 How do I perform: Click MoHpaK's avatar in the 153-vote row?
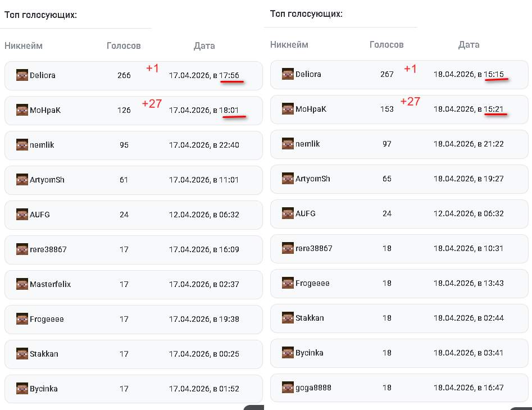(x=288, y=109)
